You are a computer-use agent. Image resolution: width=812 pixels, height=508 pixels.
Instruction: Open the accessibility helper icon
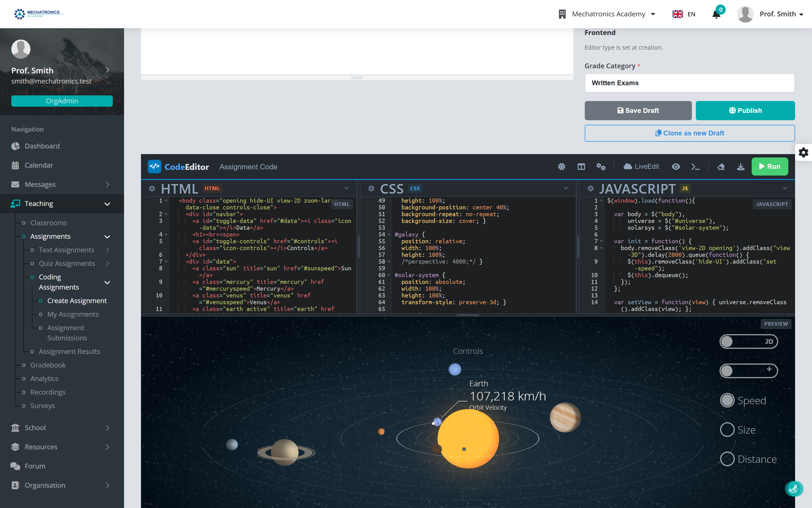794,489
